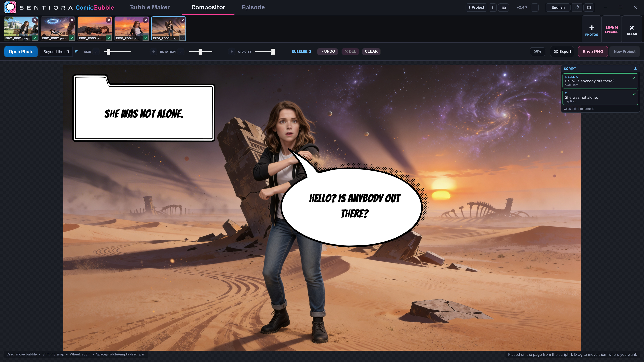Click the plus PHOTOS add button

pos(592,29)
